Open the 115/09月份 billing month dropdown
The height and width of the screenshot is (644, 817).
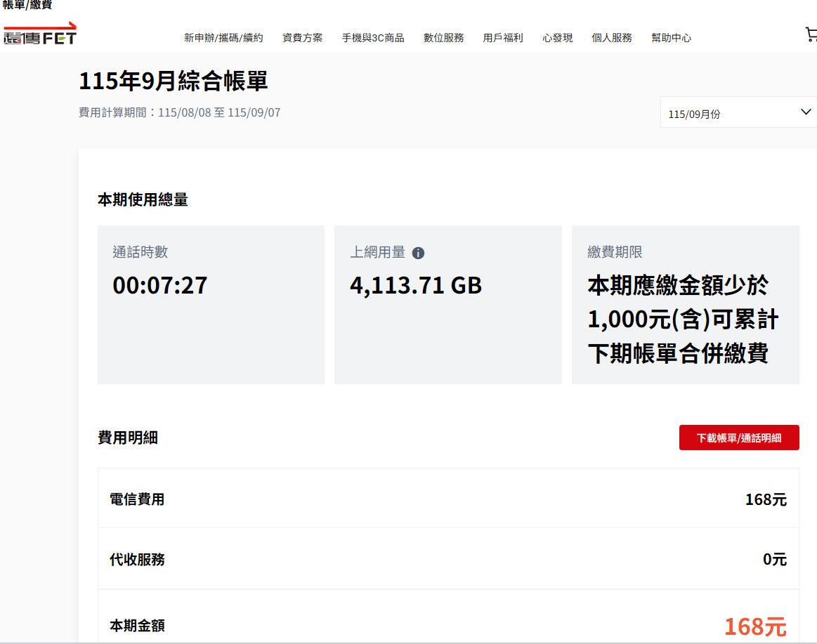739,112
